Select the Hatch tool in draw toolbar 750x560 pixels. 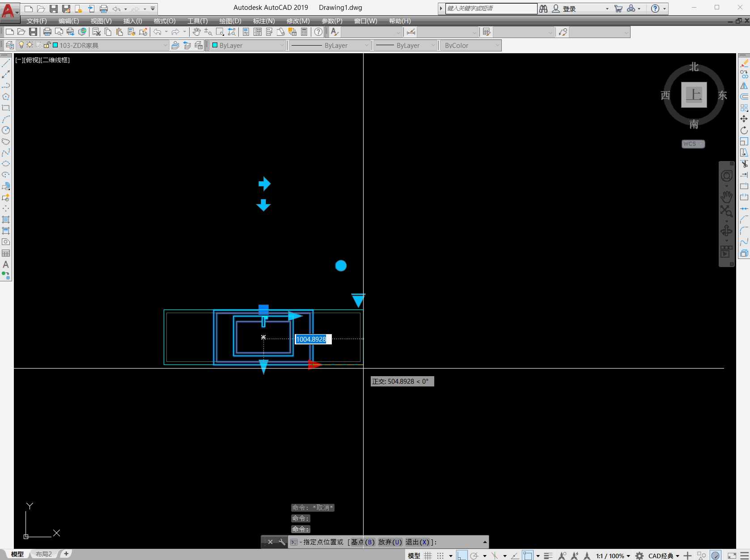point(6,220)
